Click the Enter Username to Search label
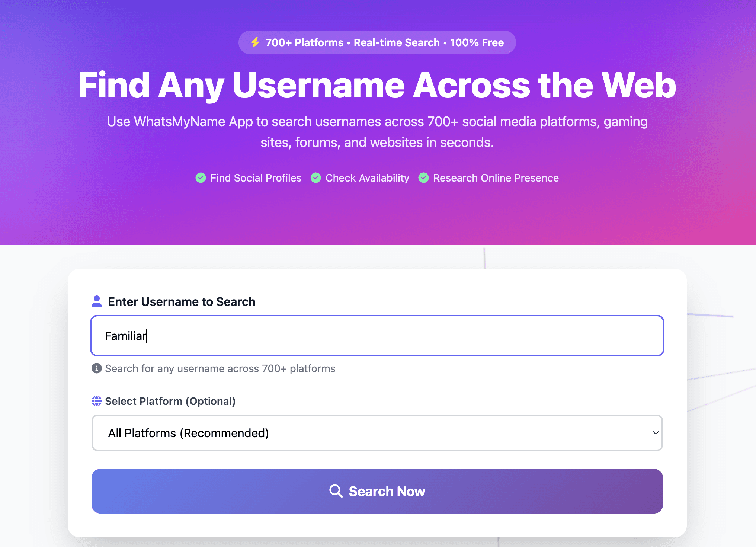 click(x=182, y=301)
